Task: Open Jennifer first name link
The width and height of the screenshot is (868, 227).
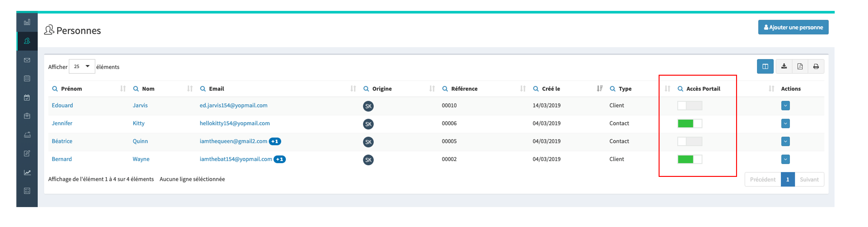Action: (62, 123)
